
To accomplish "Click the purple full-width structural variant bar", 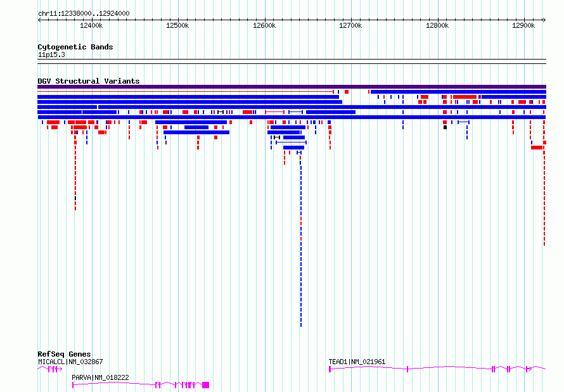I will [292, 87].
